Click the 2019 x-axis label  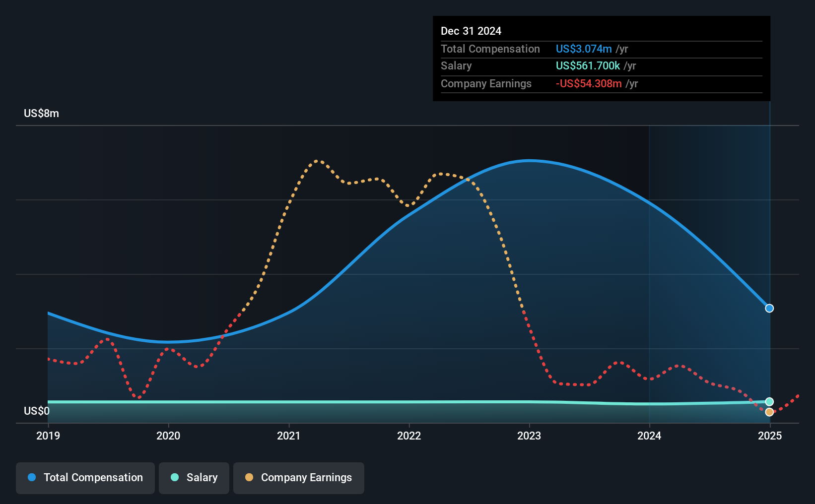48,436
